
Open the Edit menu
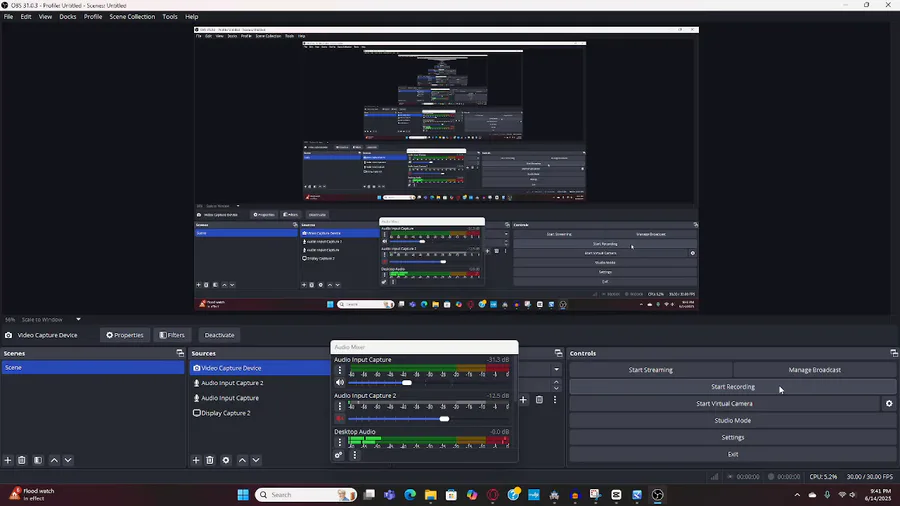(26, 17)
